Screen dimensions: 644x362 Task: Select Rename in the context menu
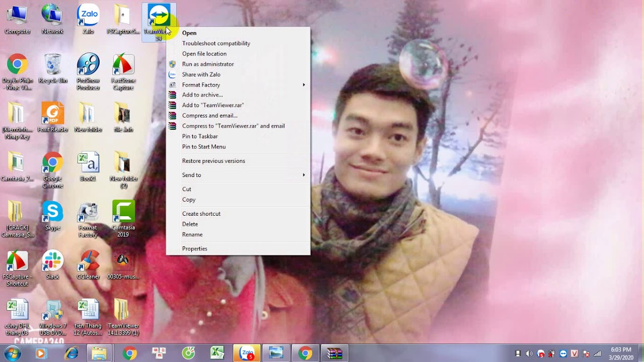[238, 234]
